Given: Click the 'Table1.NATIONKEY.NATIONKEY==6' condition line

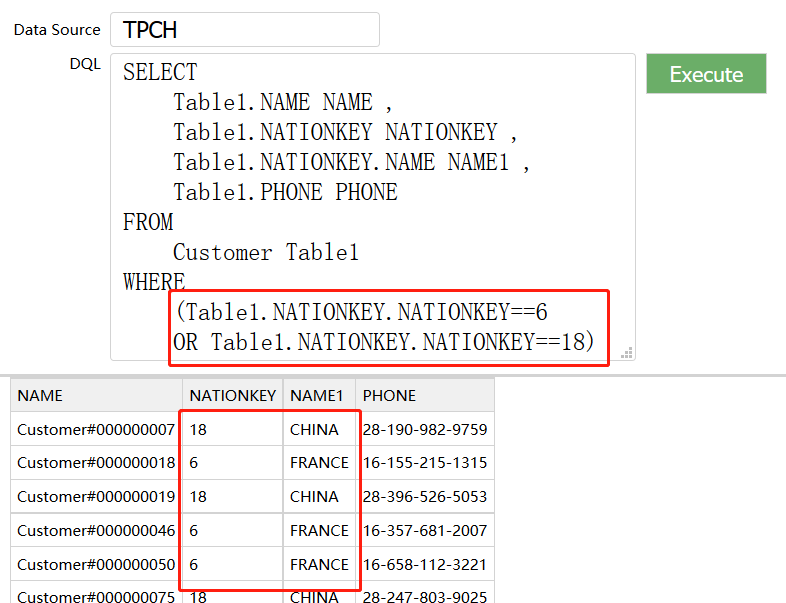Looking at the screenshot, I should pos(361,312).
